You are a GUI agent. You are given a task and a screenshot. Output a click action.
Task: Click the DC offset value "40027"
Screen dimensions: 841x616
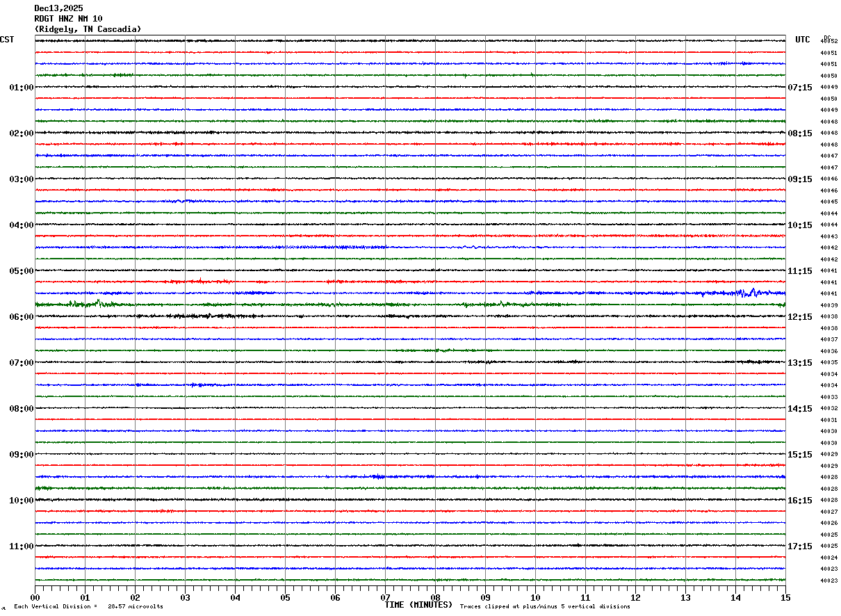[x=828, y=512]
